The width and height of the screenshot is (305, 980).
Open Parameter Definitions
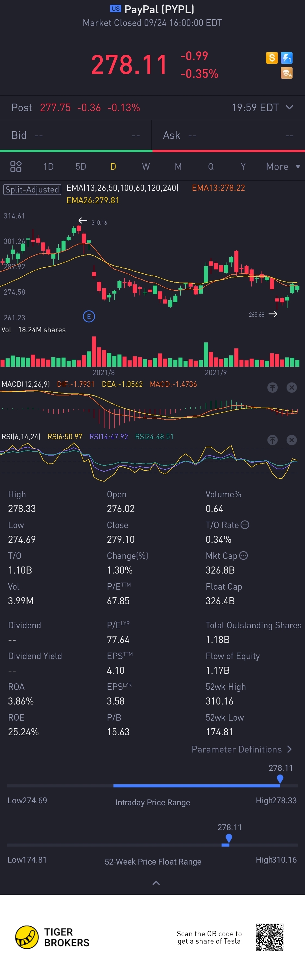tap(242, 749)
